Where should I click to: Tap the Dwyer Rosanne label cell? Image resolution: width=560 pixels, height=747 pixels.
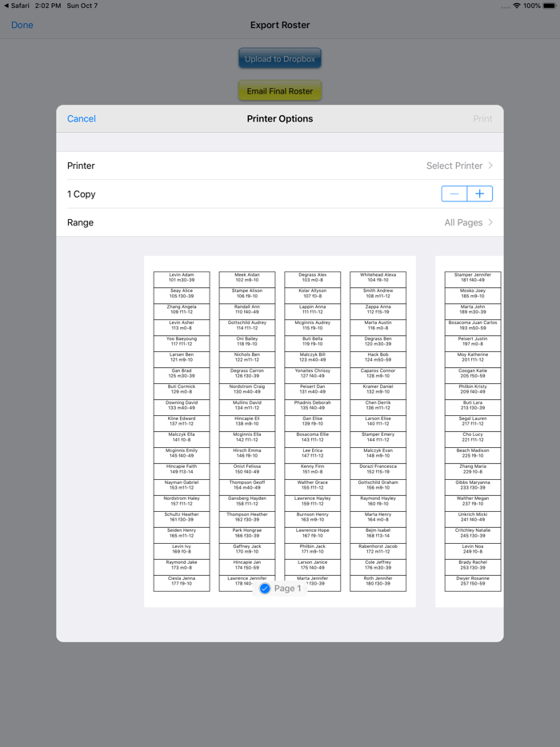coord(473,582)
